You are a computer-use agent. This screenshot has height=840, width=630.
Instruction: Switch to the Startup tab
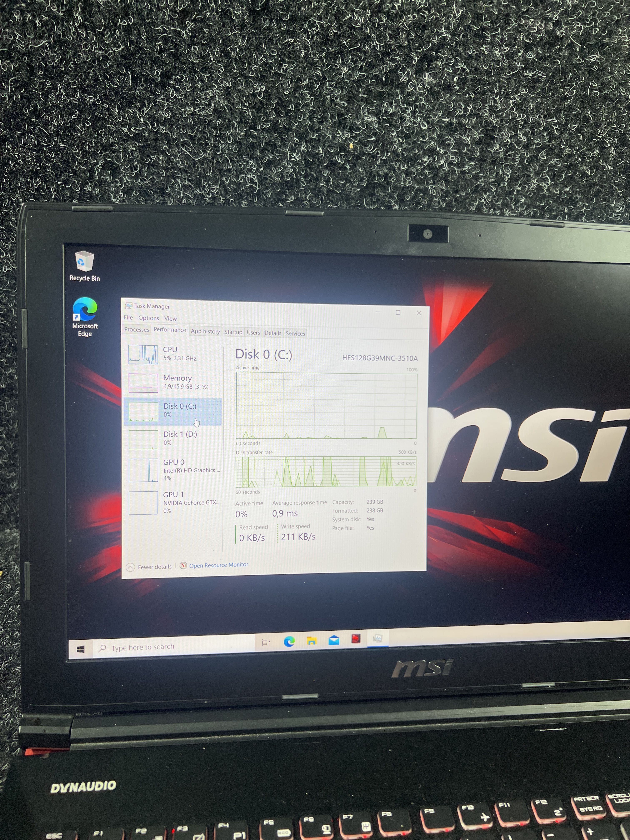[233, 332]
